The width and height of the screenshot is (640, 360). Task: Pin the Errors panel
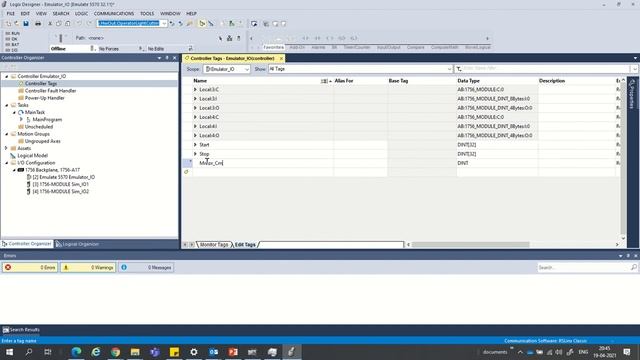(x=628, y=256)
